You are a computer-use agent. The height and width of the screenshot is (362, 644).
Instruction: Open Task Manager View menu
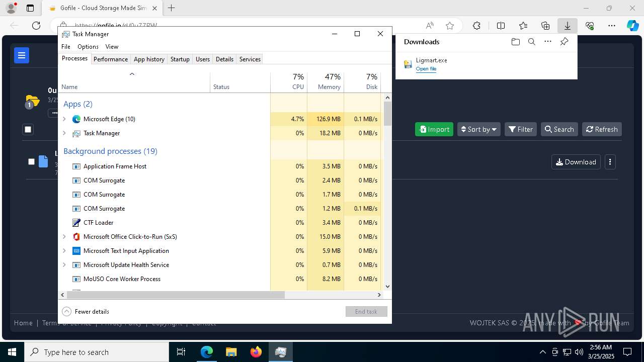tap(112, 47)
